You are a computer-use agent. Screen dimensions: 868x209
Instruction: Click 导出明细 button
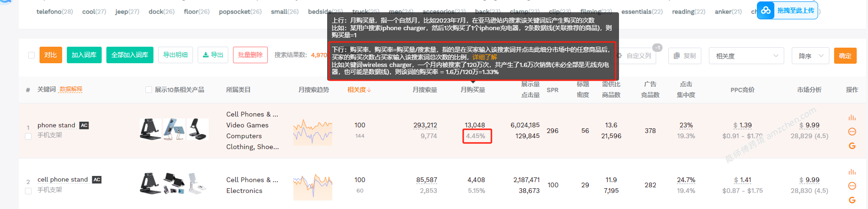[x=176, y=55]
